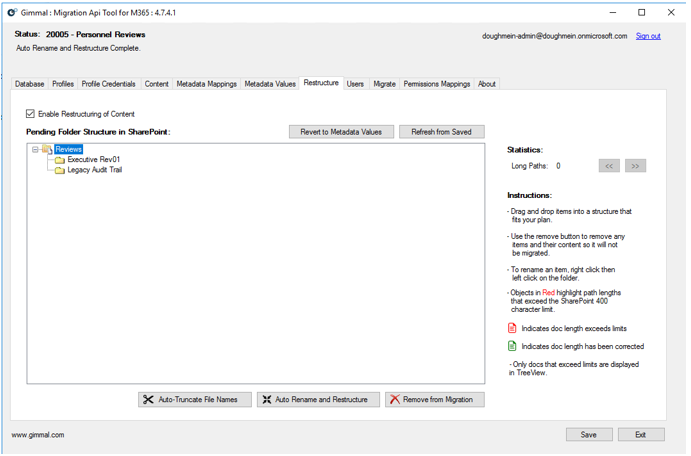Collapse the Reviews tree node
The image size is (691, 456).
[x=35, y=150]
